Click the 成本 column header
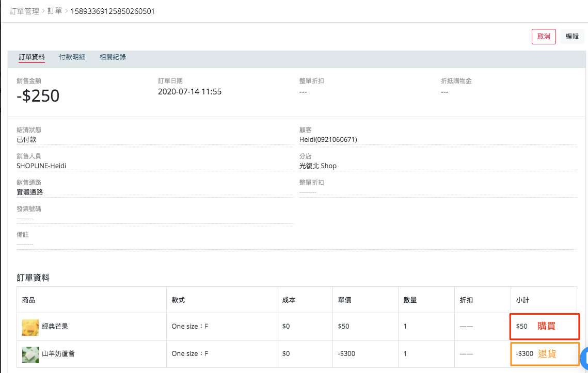Viewport: 588px width, 373px height. click(x=289, y=300)
